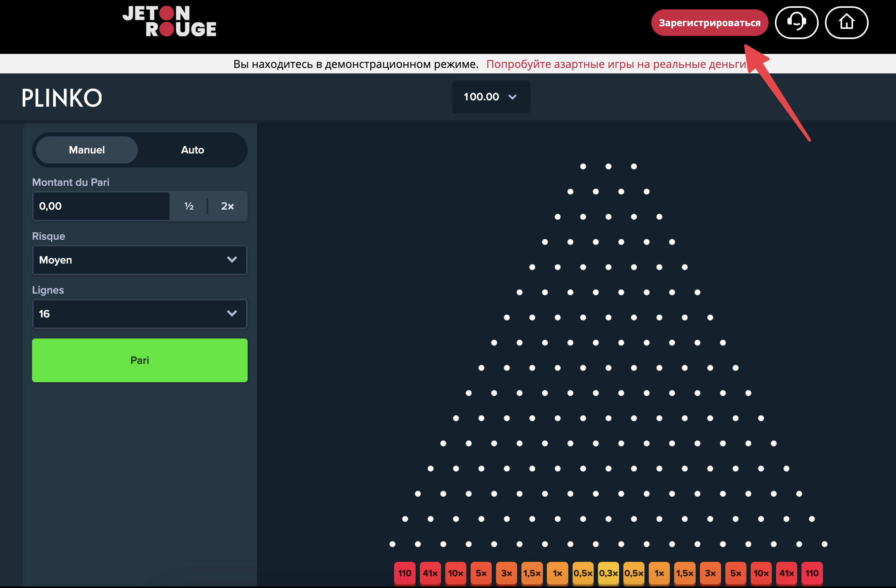Place bet with green Pari button
Screen dimensions: 896x588
(x=139, y=360)
